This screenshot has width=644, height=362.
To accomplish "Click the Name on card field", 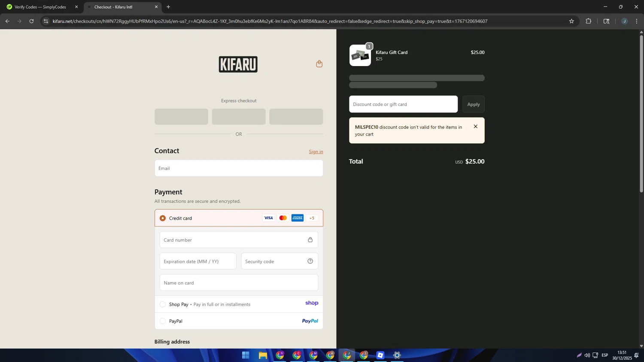I will coord(239,283).
